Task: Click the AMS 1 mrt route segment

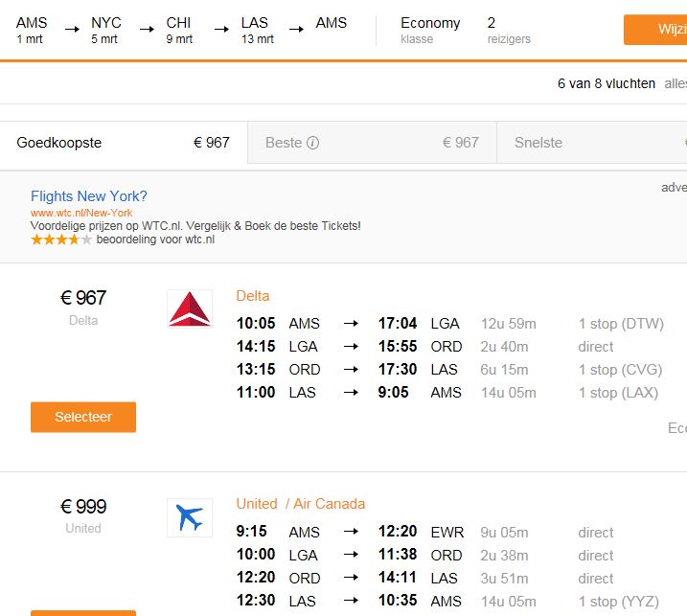Action: (32, 30)
